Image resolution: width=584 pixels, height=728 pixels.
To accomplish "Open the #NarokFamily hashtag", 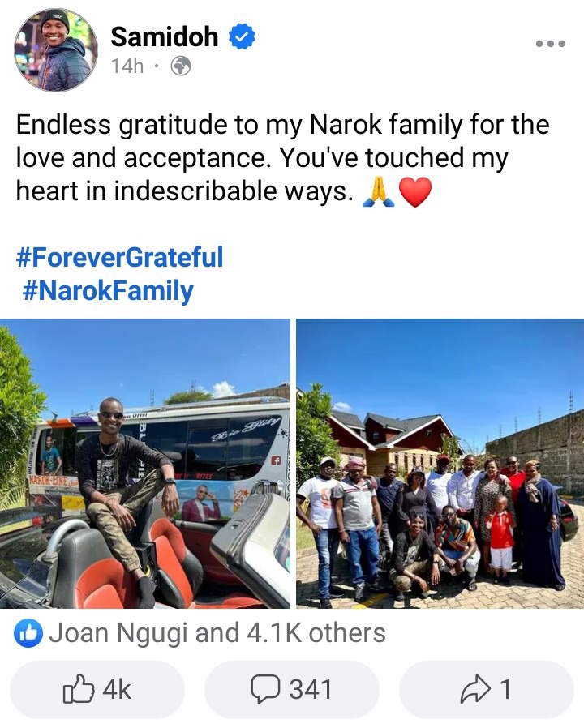I will tap(108, 291).
